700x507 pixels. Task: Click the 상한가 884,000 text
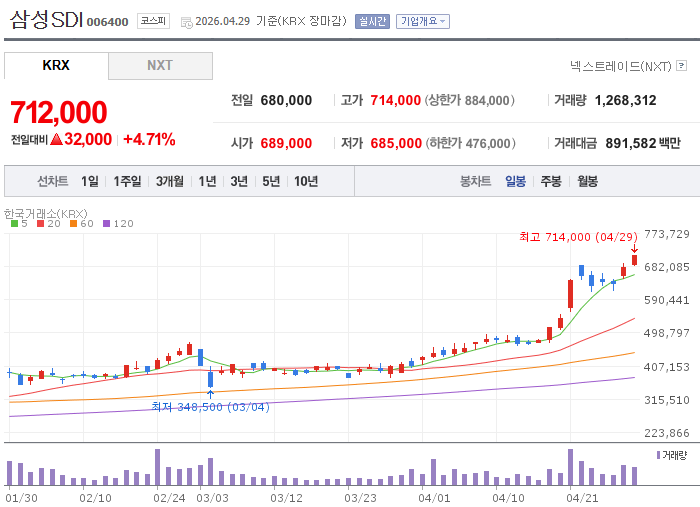click(x=469, y=100)
